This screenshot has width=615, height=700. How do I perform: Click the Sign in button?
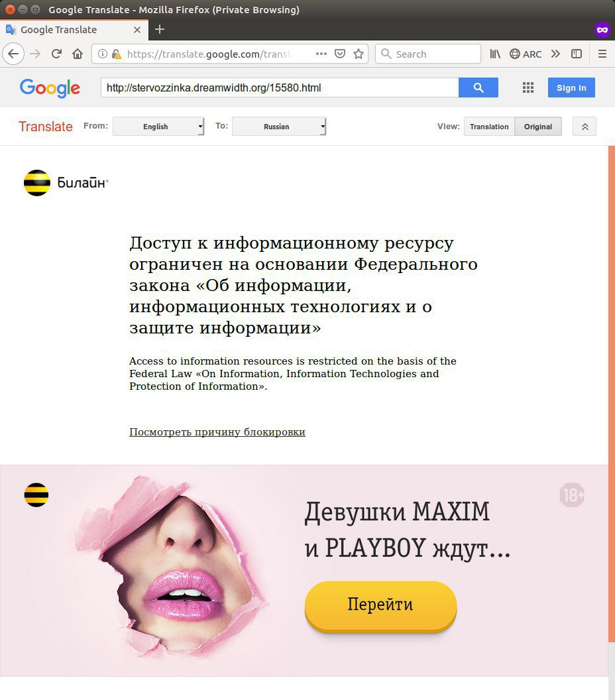point(571,87)
